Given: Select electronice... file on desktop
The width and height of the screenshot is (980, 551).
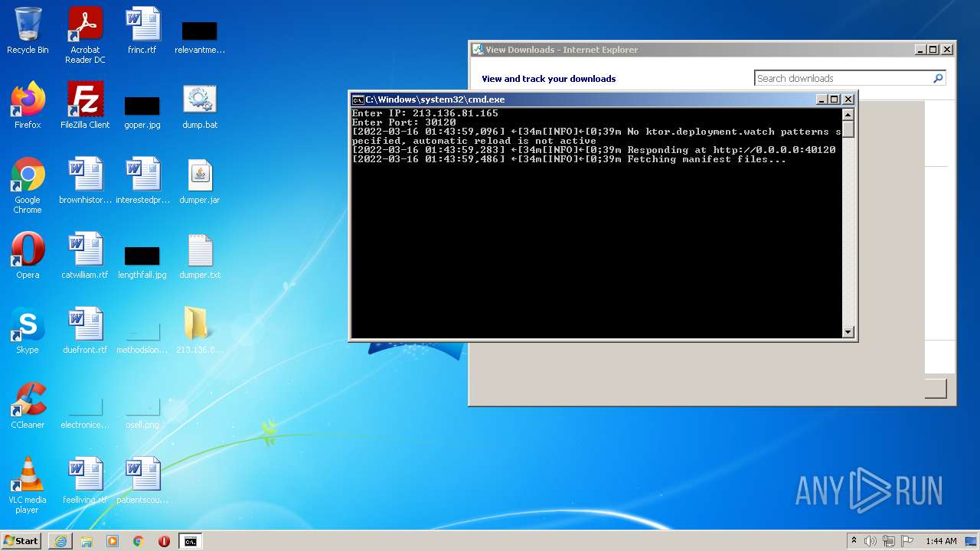Looking at the screenshot, I should point(85,413).
